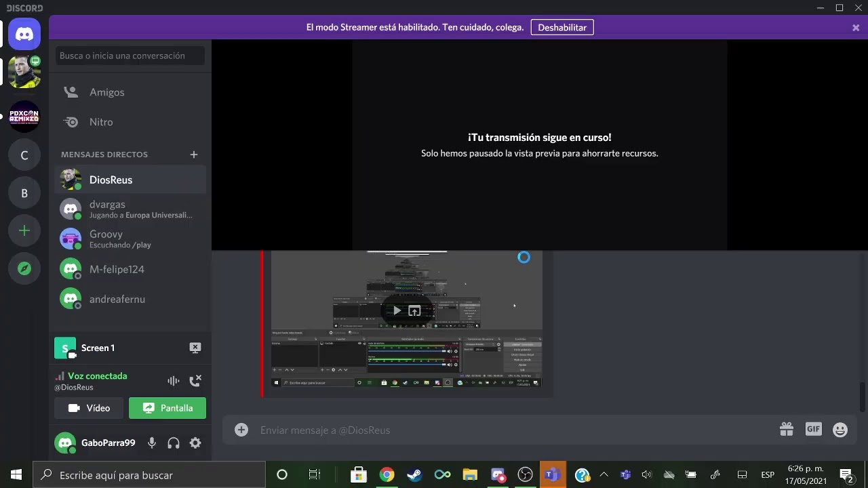The image size is (868, 488).
Task: Disable Streamer mode with Deshabilitar button
Action: tap(562, 27)
